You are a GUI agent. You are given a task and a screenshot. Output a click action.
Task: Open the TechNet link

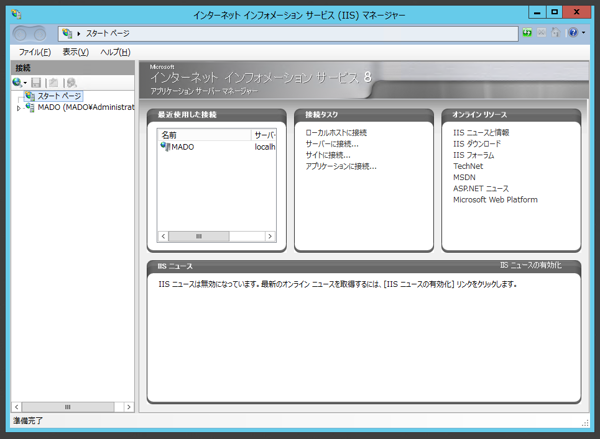click(468, 166)
